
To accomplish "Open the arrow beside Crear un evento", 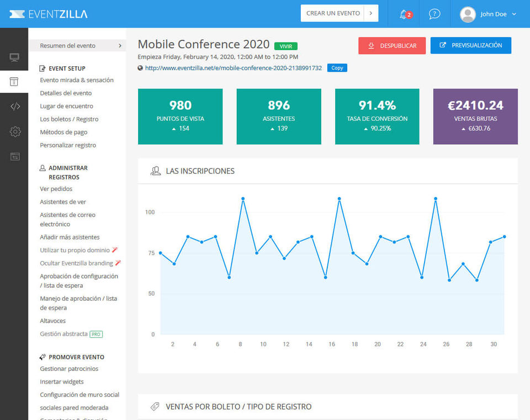I will (372, 13).
